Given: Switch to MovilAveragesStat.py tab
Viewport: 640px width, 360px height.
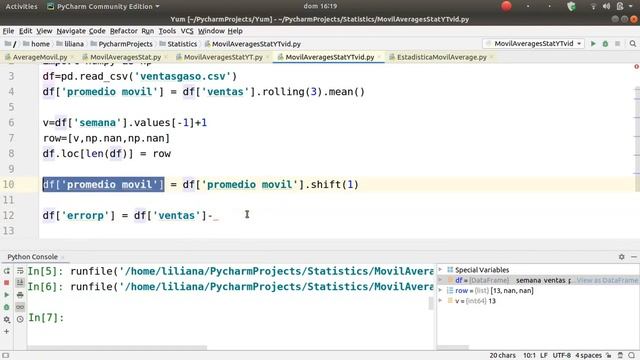Looking at the screenshot, I should pos(125,57).
